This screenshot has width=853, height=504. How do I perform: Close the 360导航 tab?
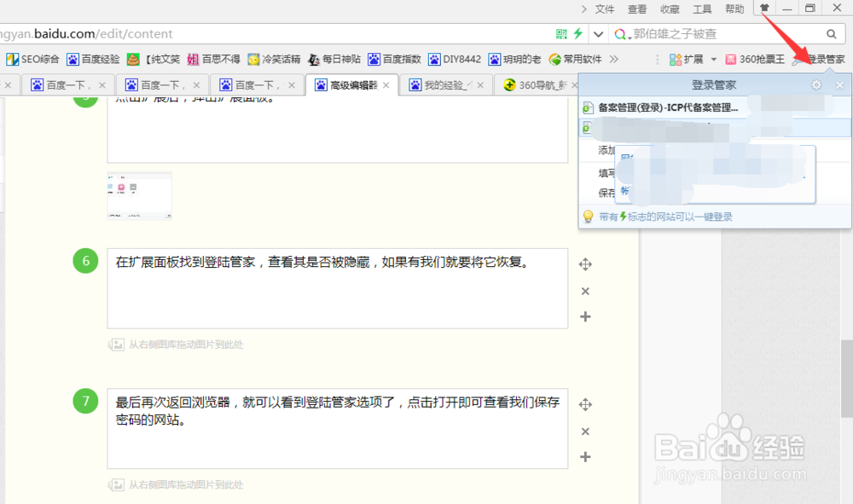point(573,85)
